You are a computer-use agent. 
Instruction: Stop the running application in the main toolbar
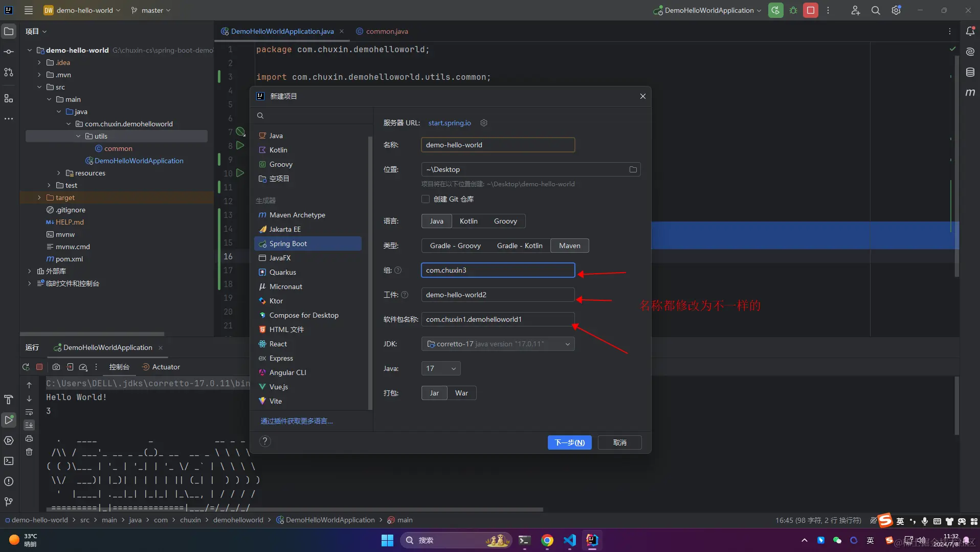point(811,10)
